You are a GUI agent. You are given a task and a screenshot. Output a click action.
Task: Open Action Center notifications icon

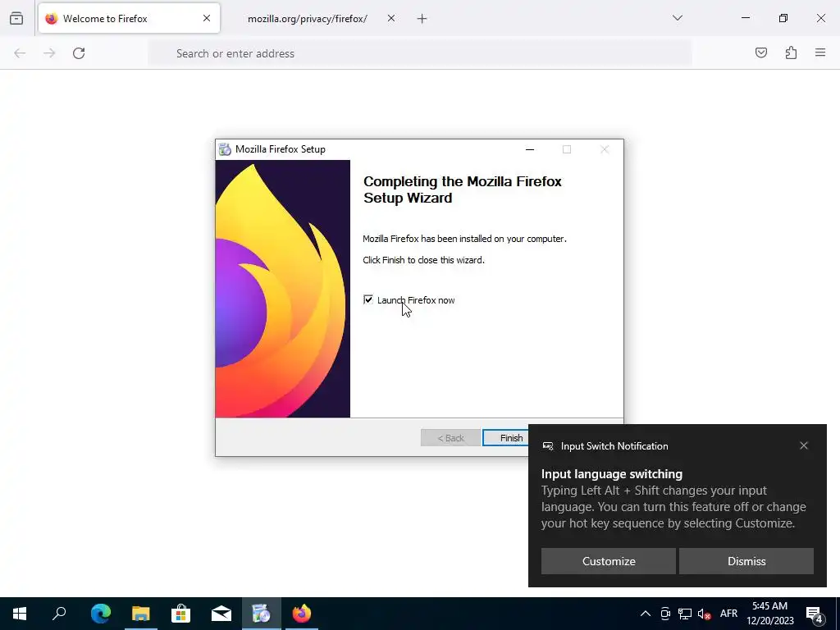point(815,614)
